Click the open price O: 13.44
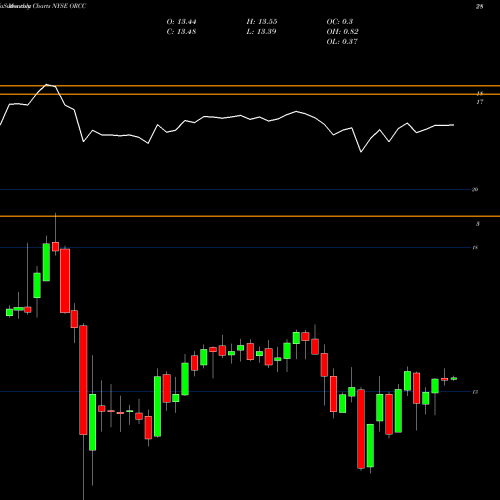The height and width of the screenshot is (500, 500). pyautogui.click(x=181, y=22)
